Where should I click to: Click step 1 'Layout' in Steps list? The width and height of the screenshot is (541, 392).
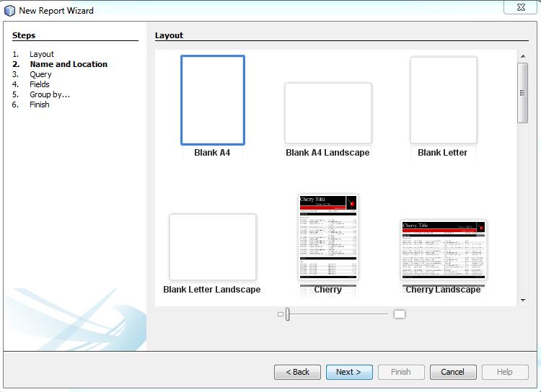coord(42,54)
